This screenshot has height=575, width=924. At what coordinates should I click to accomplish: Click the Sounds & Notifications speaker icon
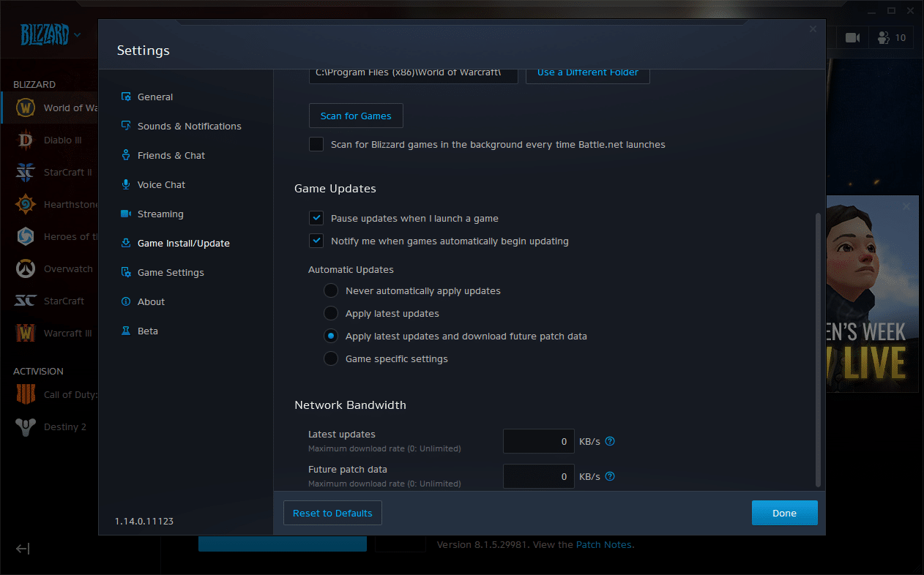click(125, 126)
